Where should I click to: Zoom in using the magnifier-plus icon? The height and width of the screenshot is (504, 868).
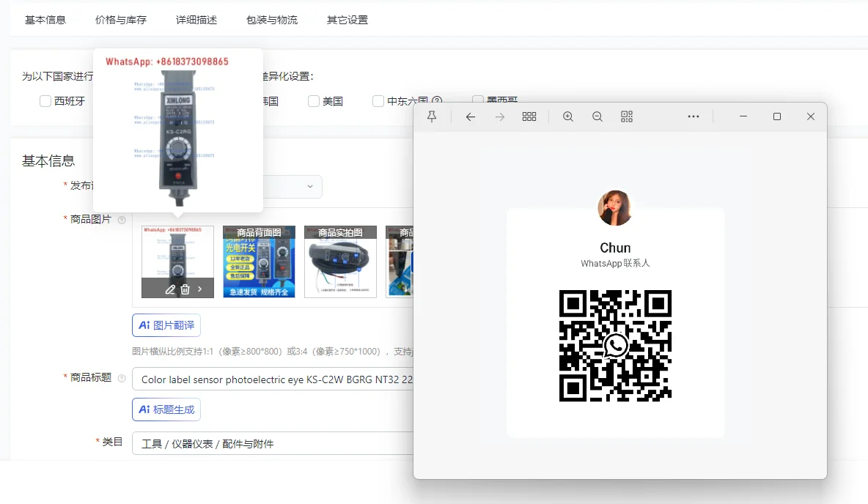point(568,116)
